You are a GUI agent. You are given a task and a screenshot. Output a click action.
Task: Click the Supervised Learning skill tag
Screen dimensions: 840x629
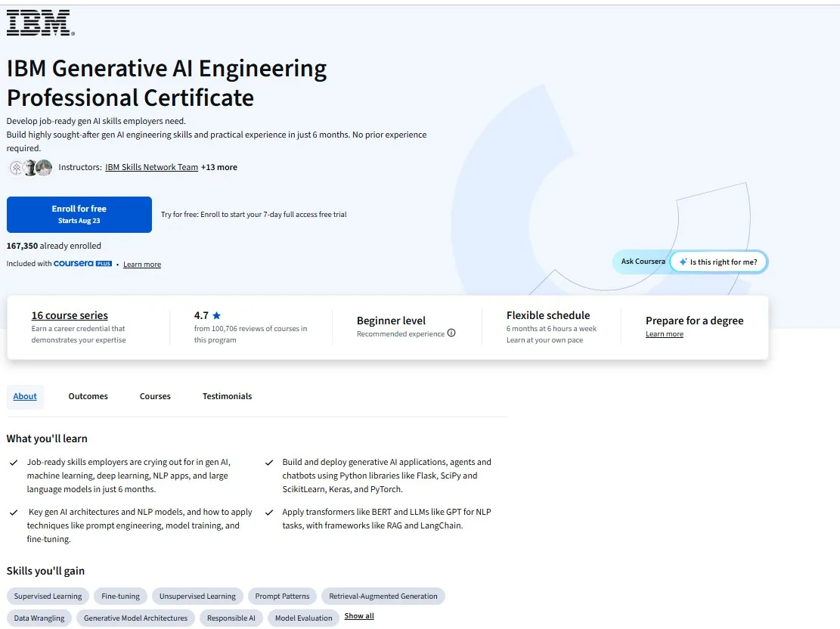(48, 596)
